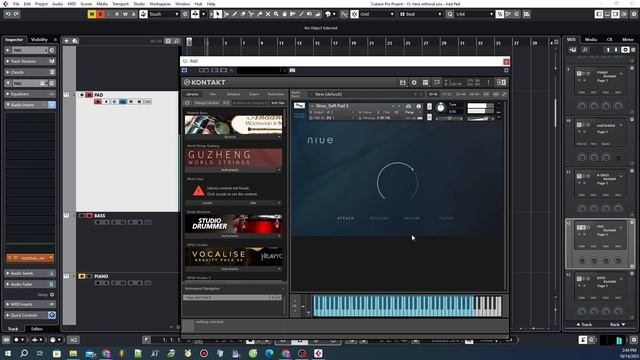
Task: Select the Object Selection arrow tool
Action: click(x=218, y=14)
